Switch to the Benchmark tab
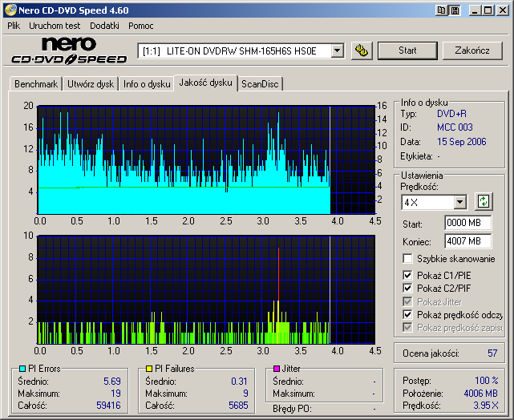The width and height of the screenshot is (514, 420). pyautogui.click(x=36, y=84)
